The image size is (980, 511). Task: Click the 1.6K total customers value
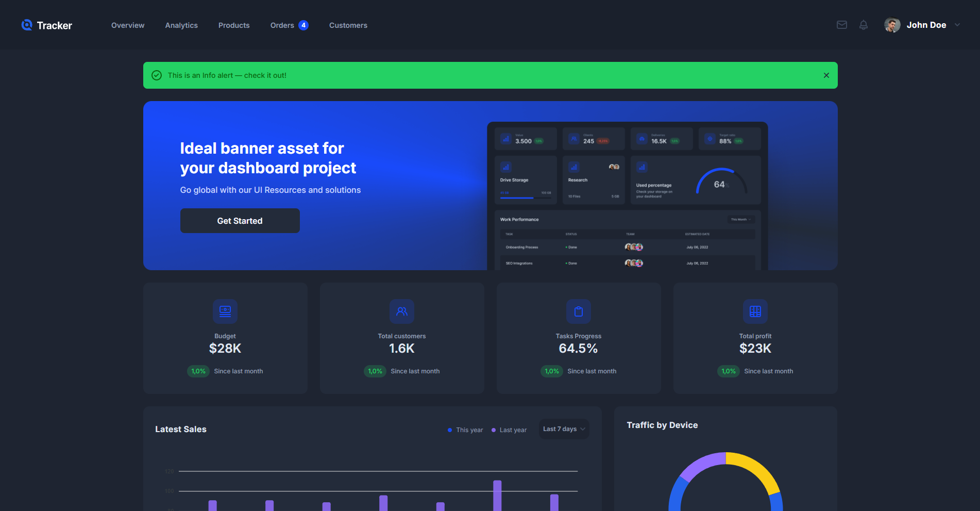click(x=402, y=349)
